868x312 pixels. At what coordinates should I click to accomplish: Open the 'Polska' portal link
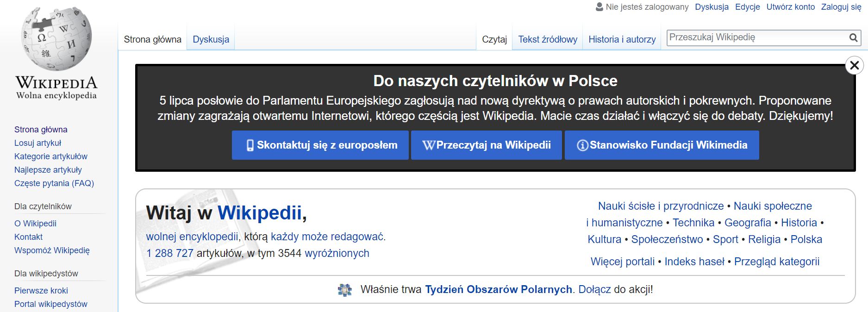pos(806,239)
